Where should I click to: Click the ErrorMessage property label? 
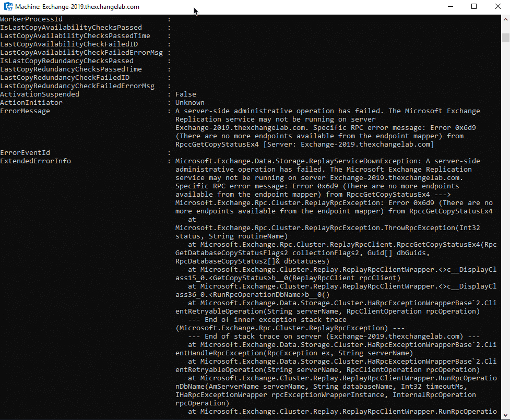[x=25, y=111]
